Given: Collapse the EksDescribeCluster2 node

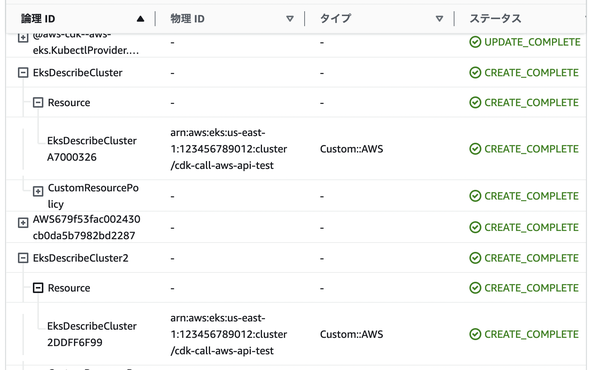Looking at the screenshot, I should pyautogui.click(x=23, y=258).
